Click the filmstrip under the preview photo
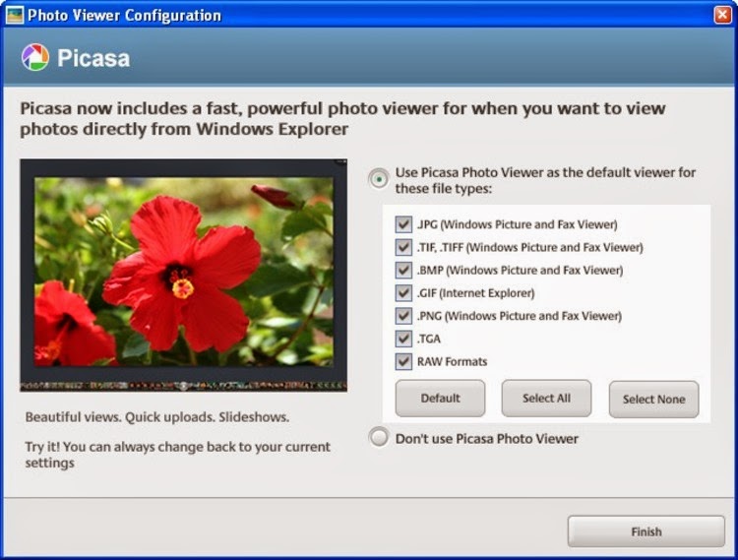738x560 pixels. (184, 386)
